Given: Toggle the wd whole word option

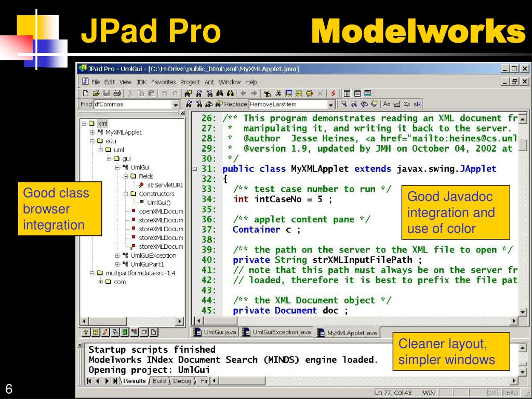Looking at the screenshot, I should point(396,104).
